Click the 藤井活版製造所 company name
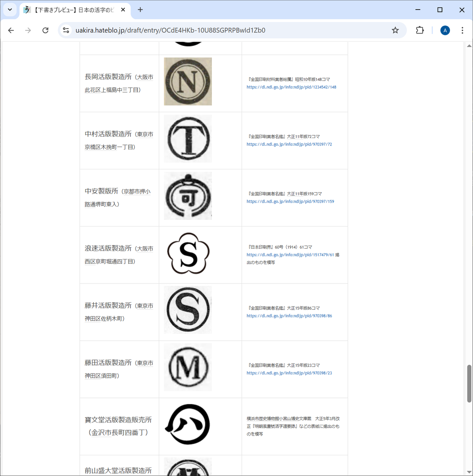This screenshot has height=476, width=473. point(108,305)
